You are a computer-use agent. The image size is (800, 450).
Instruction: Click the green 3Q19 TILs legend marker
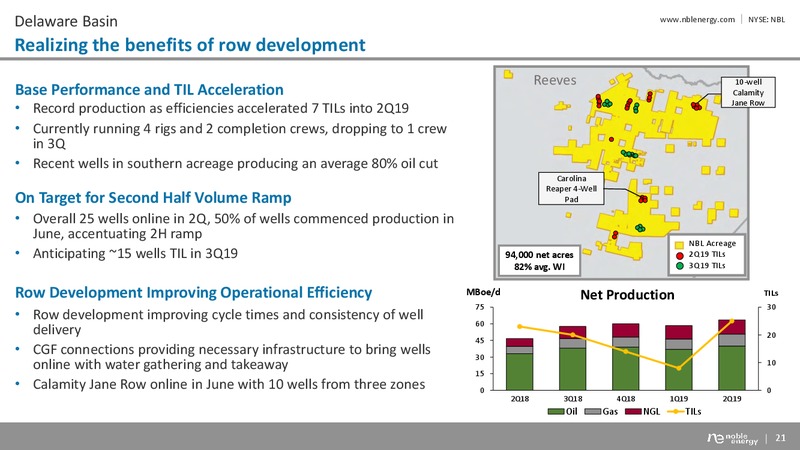tap(680, 266)
